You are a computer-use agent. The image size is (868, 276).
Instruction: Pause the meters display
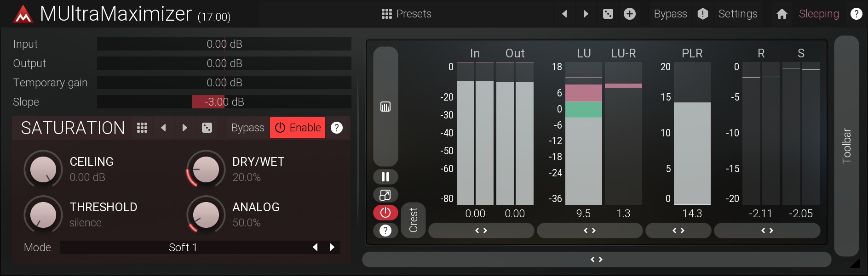point(385,177)
